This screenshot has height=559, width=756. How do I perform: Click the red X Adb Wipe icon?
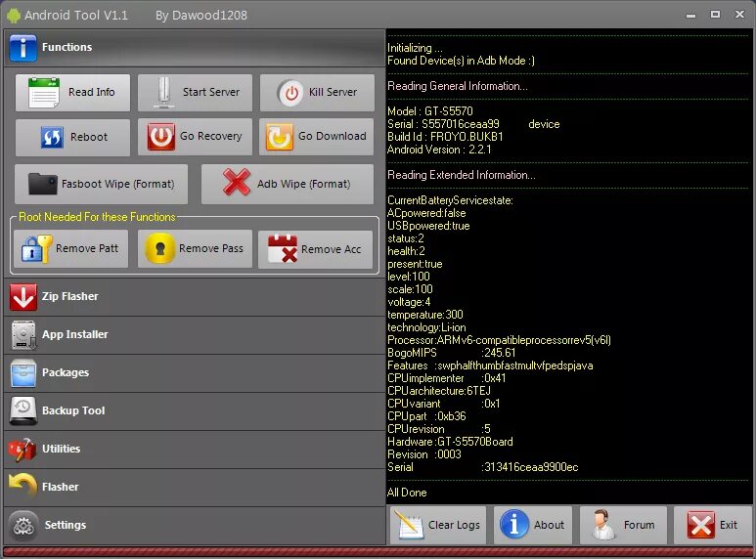237,182
